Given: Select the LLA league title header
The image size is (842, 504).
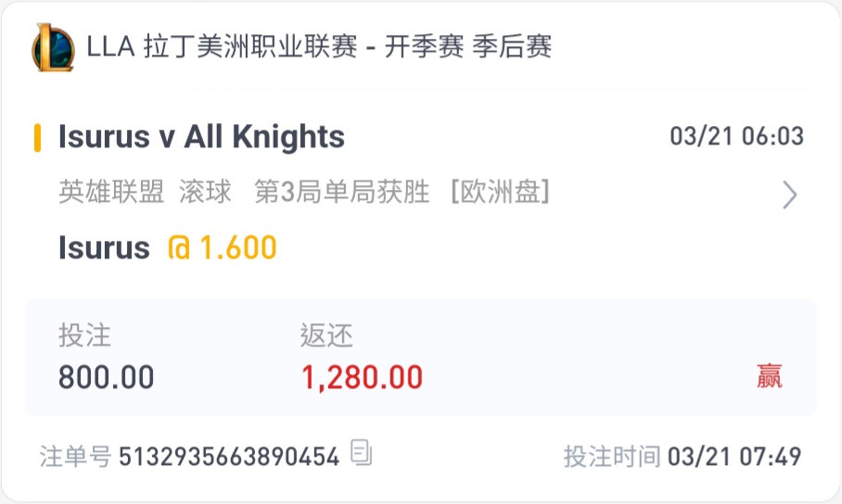Looking at the screenshot, I should 319,46.
